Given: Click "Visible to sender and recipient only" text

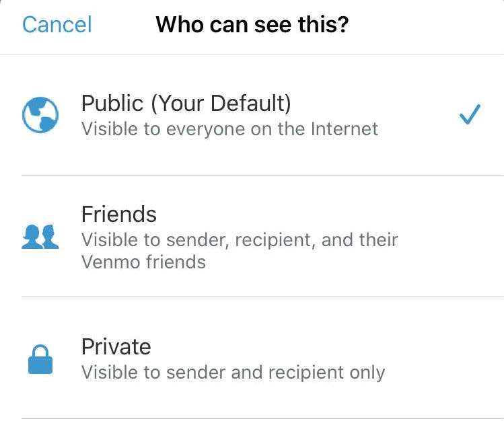Looking at the screenshot, I should pos(233,372).
